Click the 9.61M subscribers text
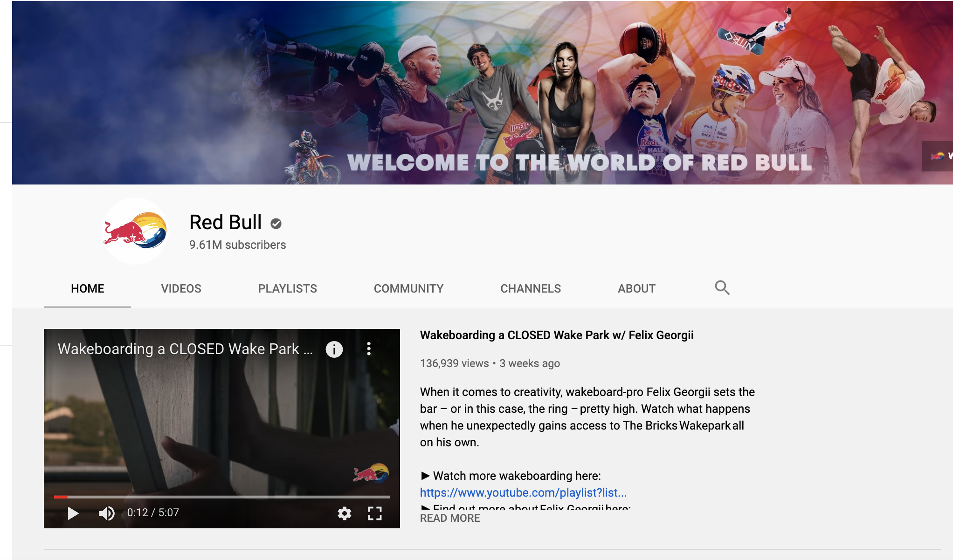953x560 pixels. point(237,245)
